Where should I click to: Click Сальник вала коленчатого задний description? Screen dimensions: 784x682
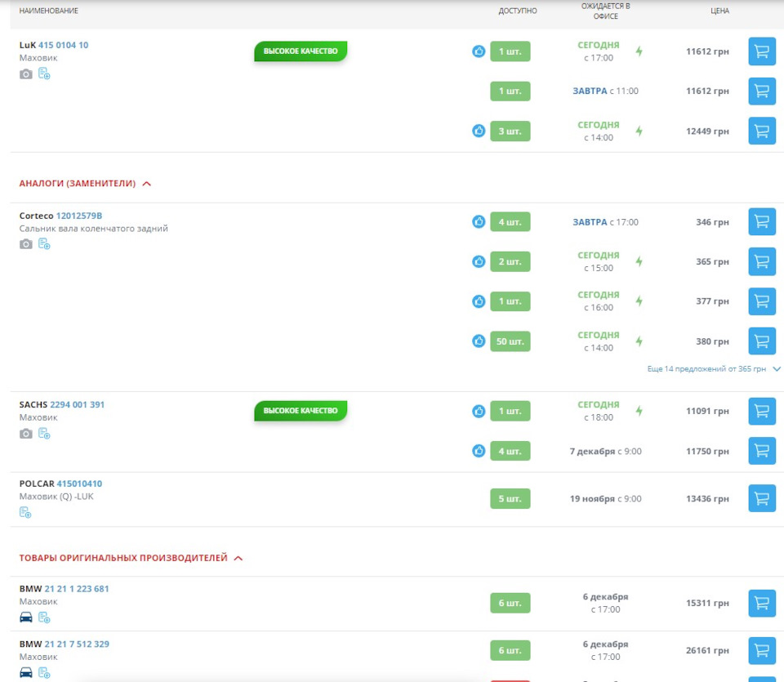point(93,229)
